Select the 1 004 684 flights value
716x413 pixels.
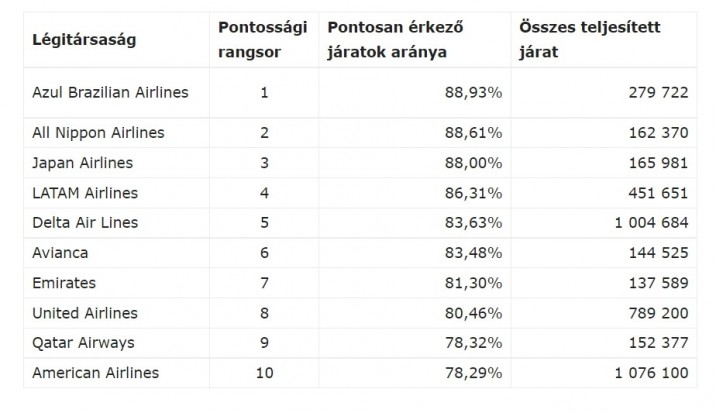coord(651,223)
